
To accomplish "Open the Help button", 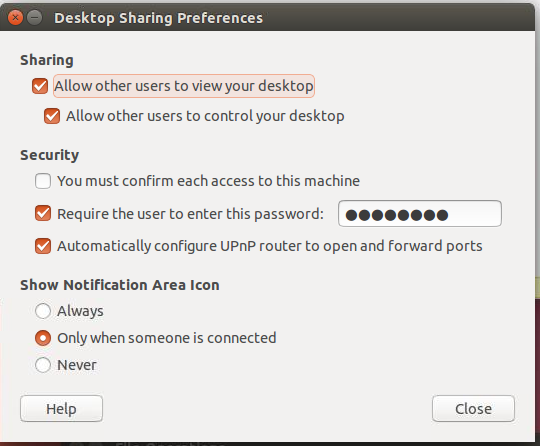I will coord(61,409).
